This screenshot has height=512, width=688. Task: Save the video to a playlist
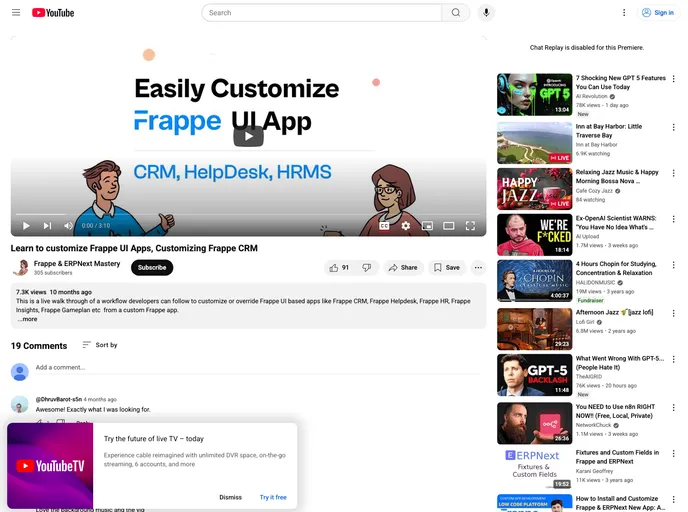click(x=447, y=267)
